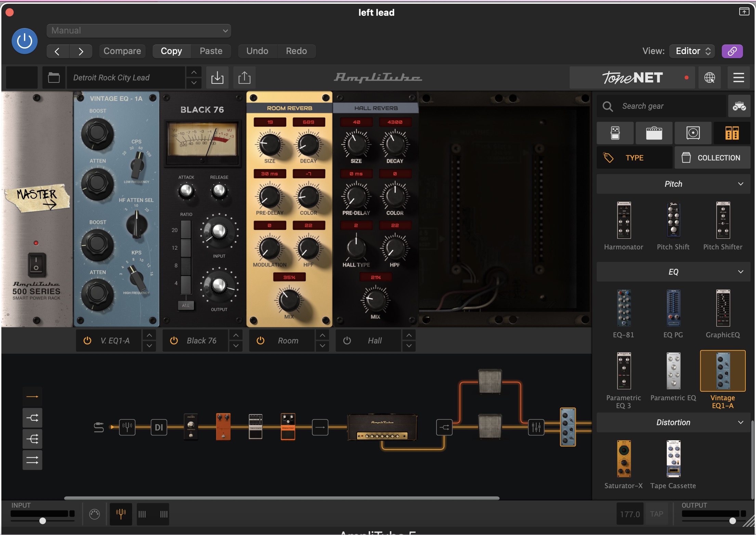Toggle power for the Room reverb slot
Screen dimensions: 756x535
260,341
